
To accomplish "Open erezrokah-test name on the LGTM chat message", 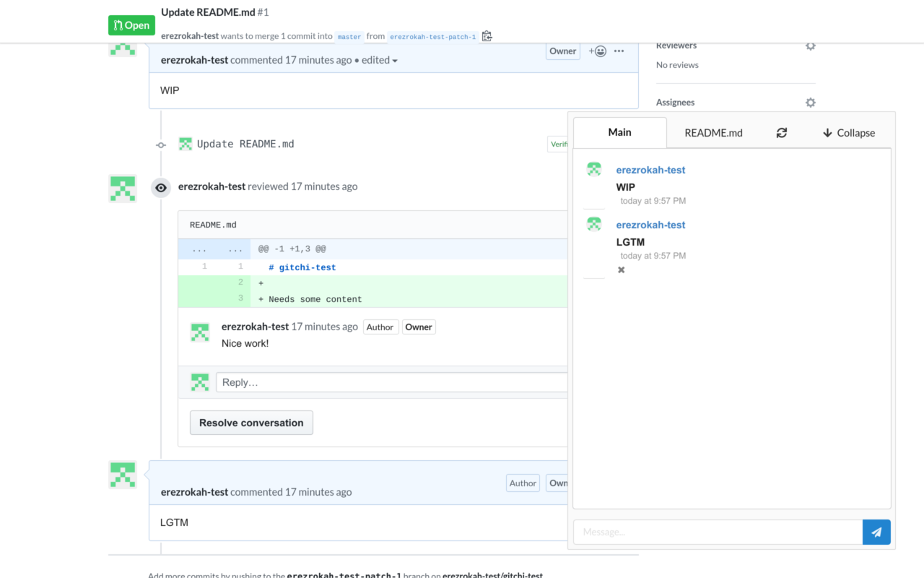I will pos(650,225).
